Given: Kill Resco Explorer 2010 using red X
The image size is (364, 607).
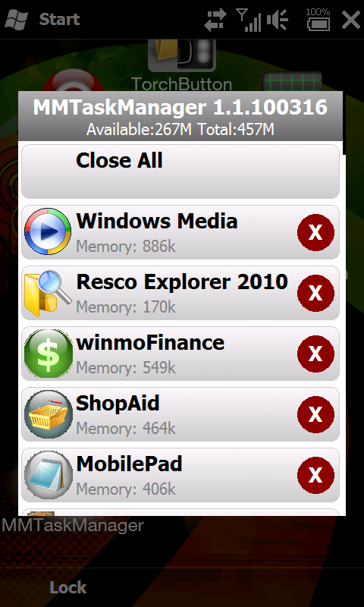Looking at the screenshot, I should [315, 294].
